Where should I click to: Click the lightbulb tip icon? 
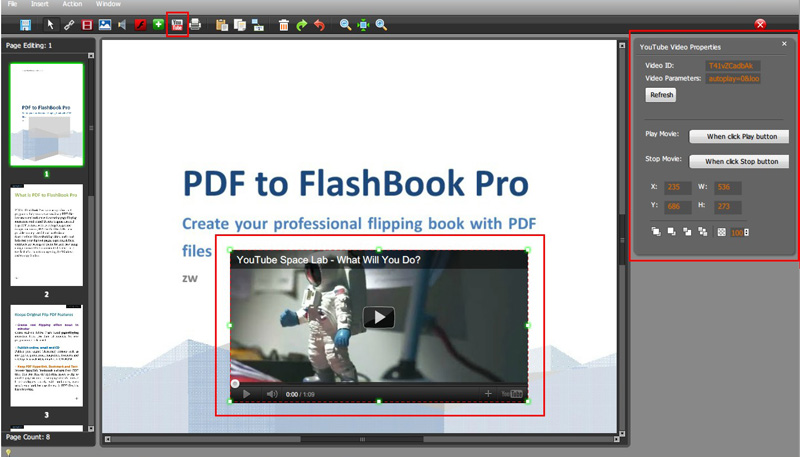click(8, 452)
